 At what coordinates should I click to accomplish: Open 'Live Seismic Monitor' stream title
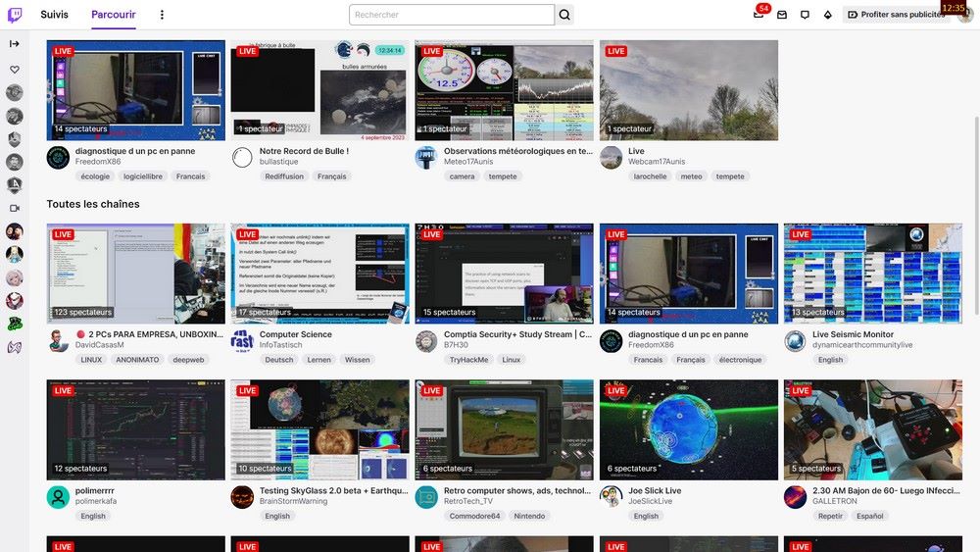[854, 333]
